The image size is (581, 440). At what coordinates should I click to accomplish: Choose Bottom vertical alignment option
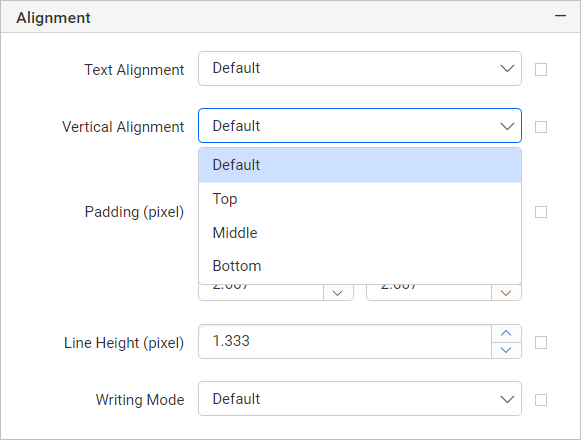360,266
